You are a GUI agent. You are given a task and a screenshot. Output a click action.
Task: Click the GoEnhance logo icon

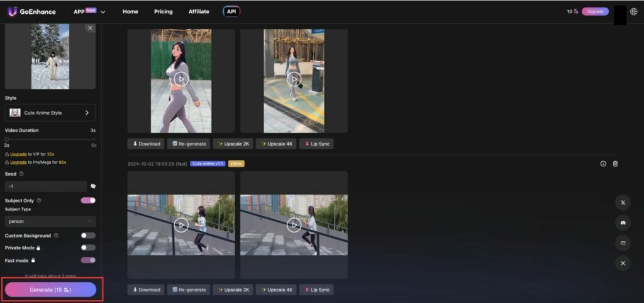pos(12,11)
